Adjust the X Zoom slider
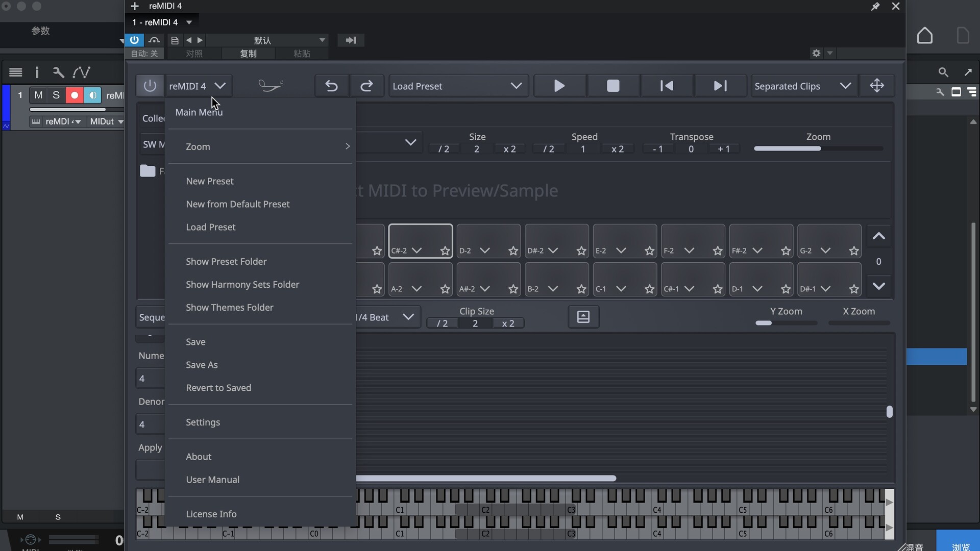Viewport: 980px width, 551px height. pos(859,323)
